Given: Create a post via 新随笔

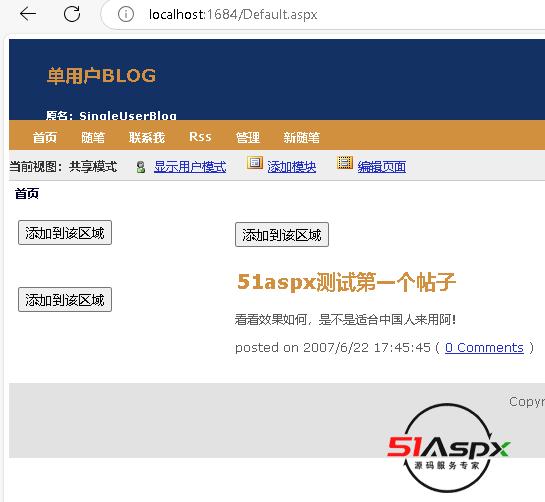Looking at the screenshot, I should point(301,137).
